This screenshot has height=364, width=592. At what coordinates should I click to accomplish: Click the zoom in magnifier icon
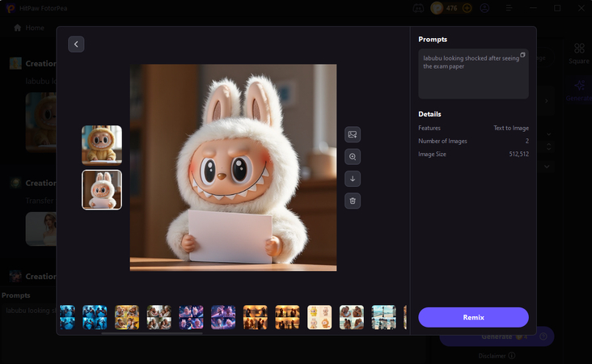pos(353,157)
